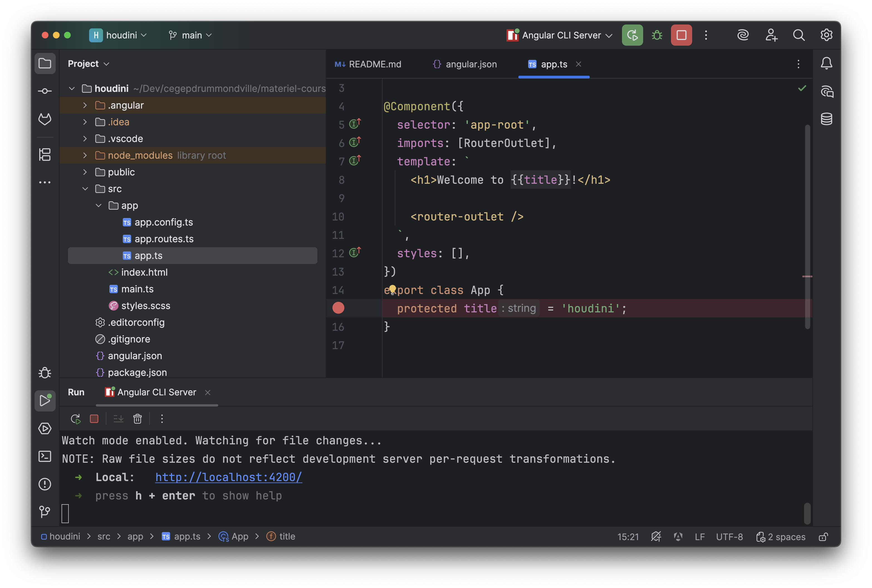Click the 2 spaces indent widget
The width and height of the screenshot is (872, 588).
pos(781,537)
